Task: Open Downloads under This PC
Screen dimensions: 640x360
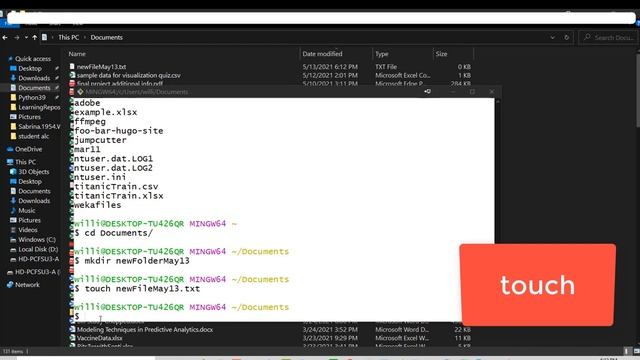Action: pos(34,201)
